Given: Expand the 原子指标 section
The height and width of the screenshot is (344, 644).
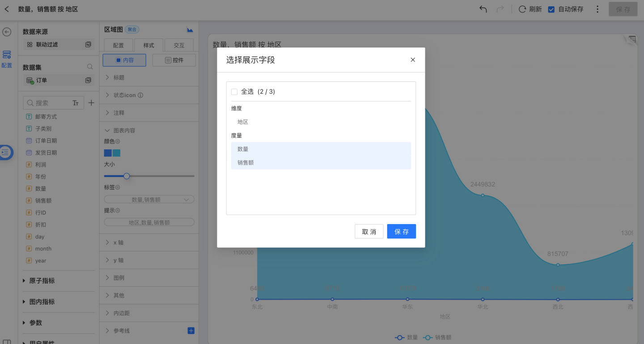Looking at the screenshot, I should [42, 281].
